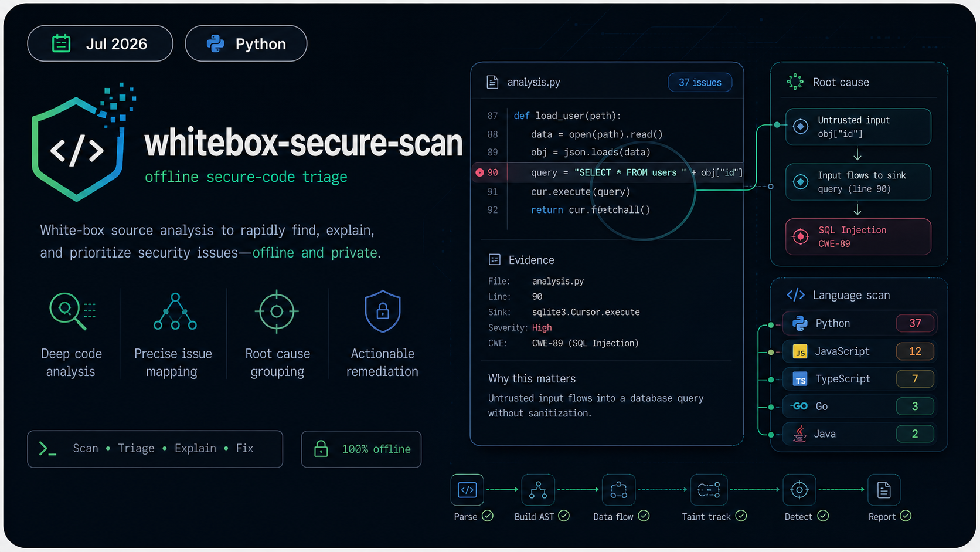Click the red target icon in SQL Injection card
The height and width of the screenshot is (552, 980).
click(x=801, y=236)
